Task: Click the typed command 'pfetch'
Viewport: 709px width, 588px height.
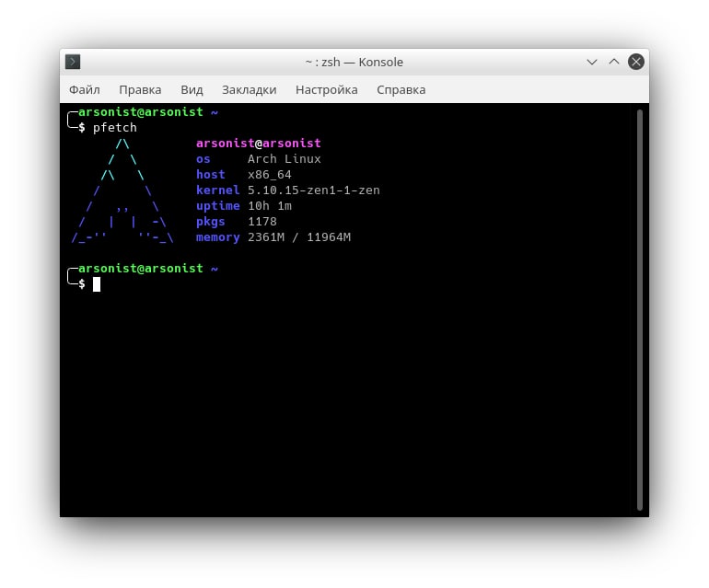Action: tap(115, 128)
